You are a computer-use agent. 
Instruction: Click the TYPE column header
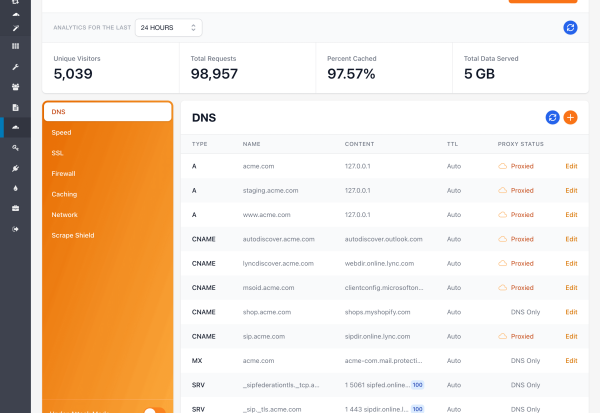[x=199, y=144]
